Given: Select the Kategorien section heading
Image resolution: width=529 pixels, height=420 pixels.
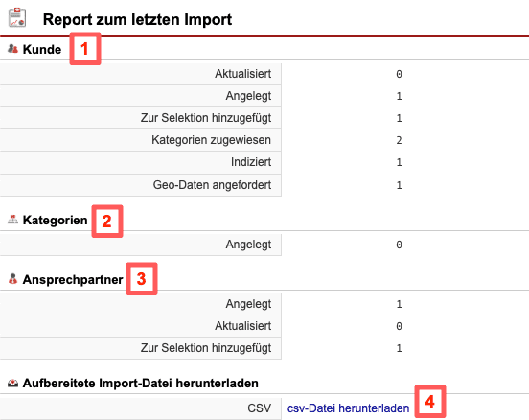Looking at the screenshot, I should [55, 221].
